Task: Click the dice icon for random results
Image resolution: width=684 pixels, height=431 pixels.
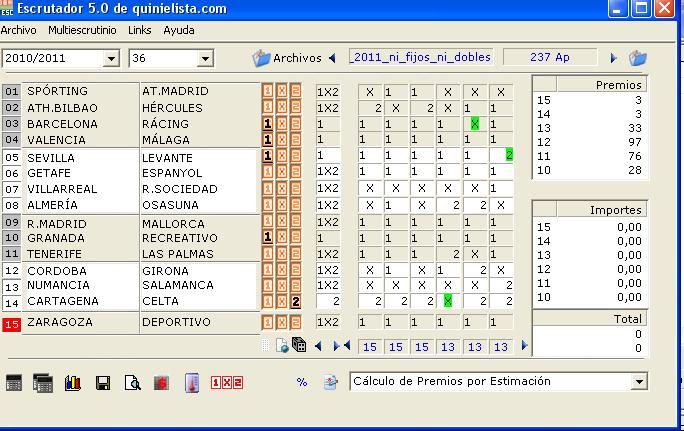Action: tap(299, 345)
